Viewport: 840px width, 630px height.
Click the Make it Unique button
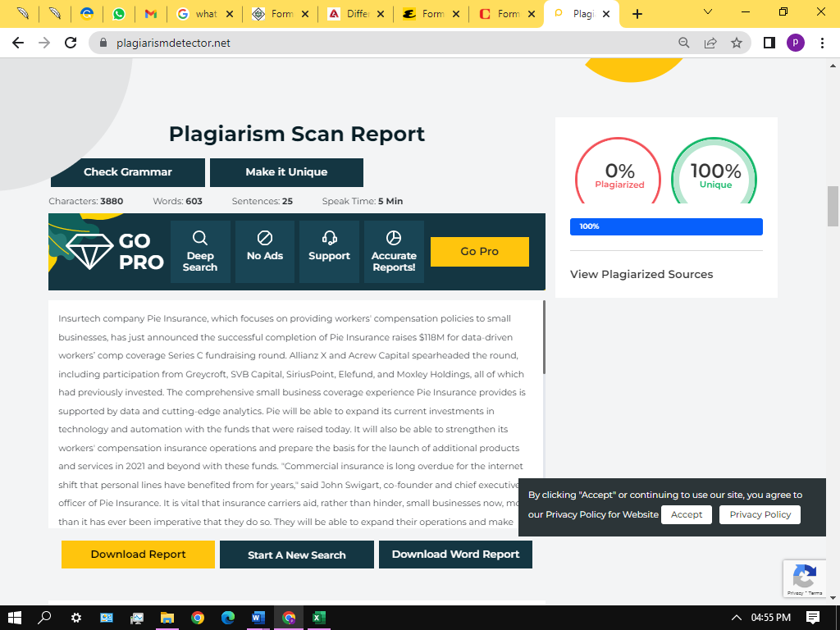point(286,172)
